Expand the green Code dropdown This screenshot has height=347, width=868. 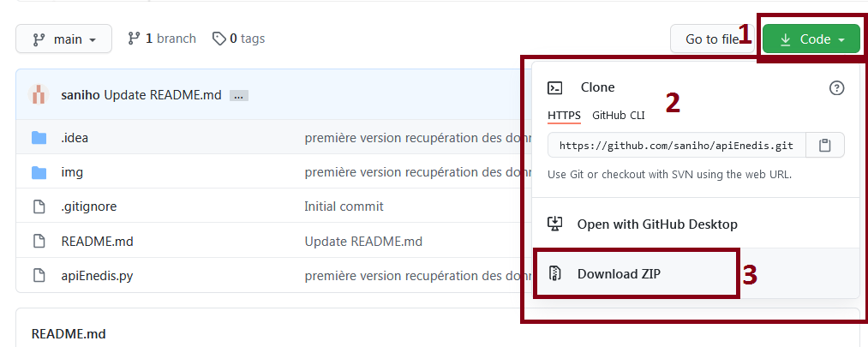[811, 39]
